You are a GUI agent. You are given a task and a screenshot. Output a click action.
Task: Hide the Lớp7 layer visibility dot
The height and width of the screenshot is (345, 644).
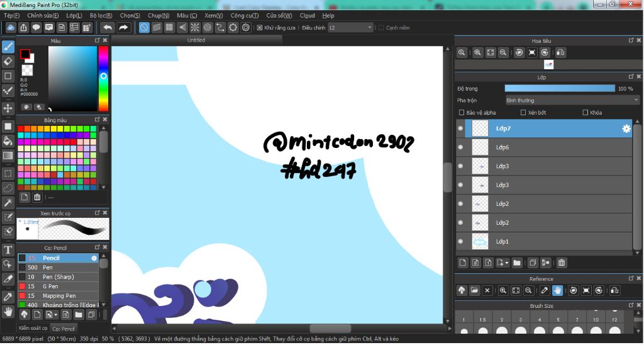click(x=460, y=128)
